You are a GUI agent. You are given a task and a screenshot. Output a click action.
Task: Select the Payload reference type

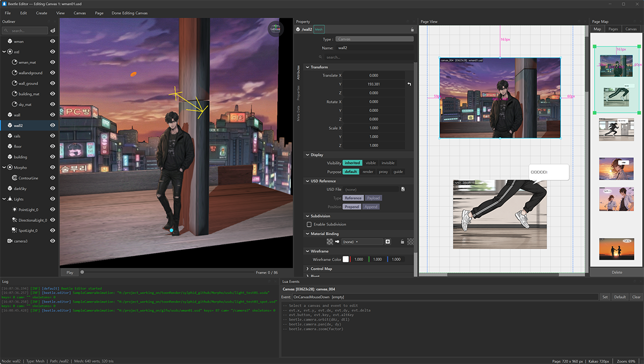point(374,198)
